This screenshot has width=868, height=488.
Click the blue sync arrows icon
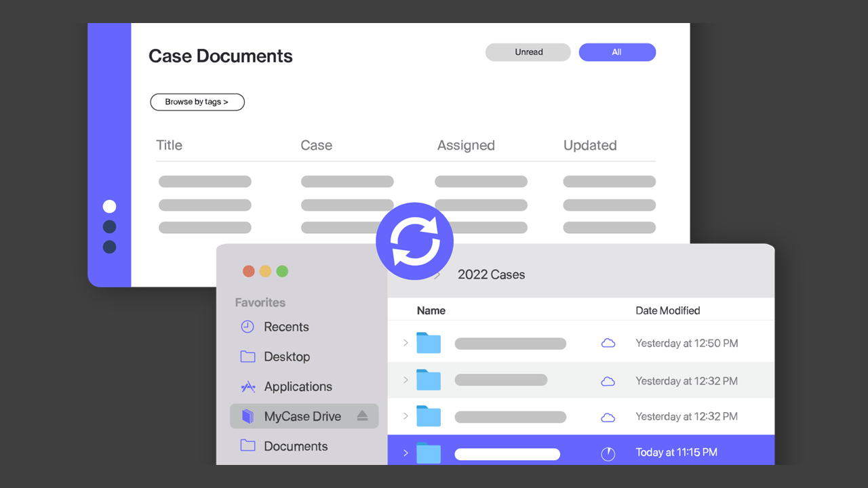[414, 242]
